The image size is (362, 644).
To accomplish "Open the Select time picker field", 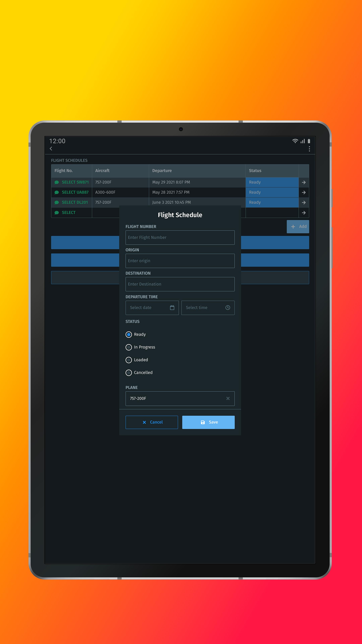I will coord(208,308).
